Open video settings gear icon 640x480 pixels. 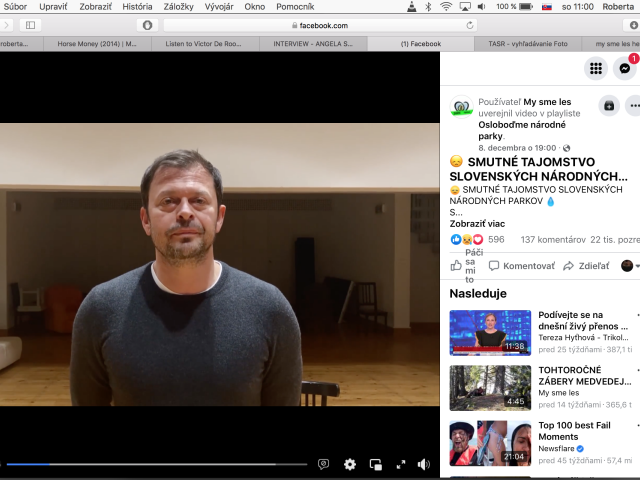point(350,464)
